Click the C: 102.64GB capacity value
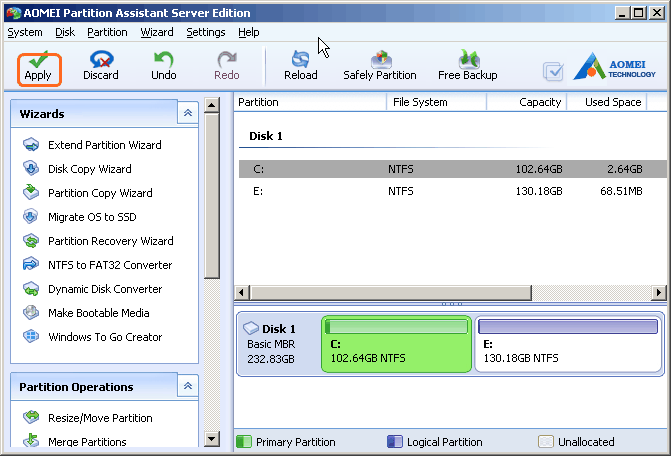The height and width of the screenshot is (456, 671). pos(539,169)
